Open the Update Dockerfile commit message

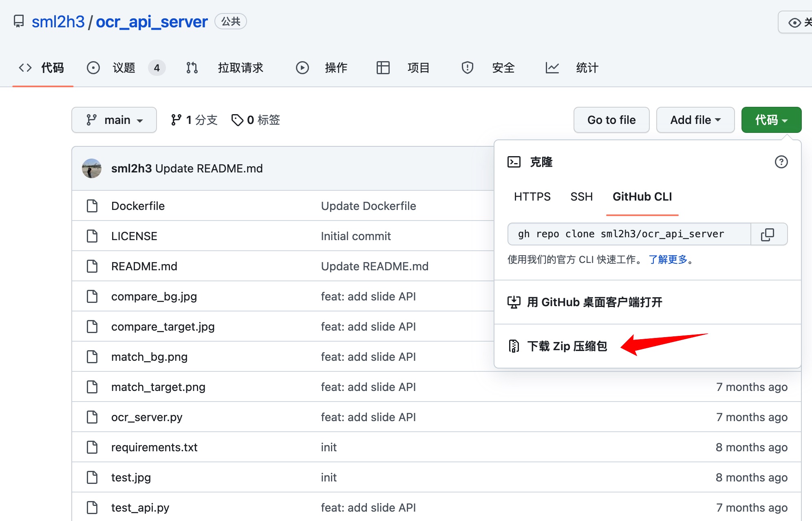pos(368,206)
